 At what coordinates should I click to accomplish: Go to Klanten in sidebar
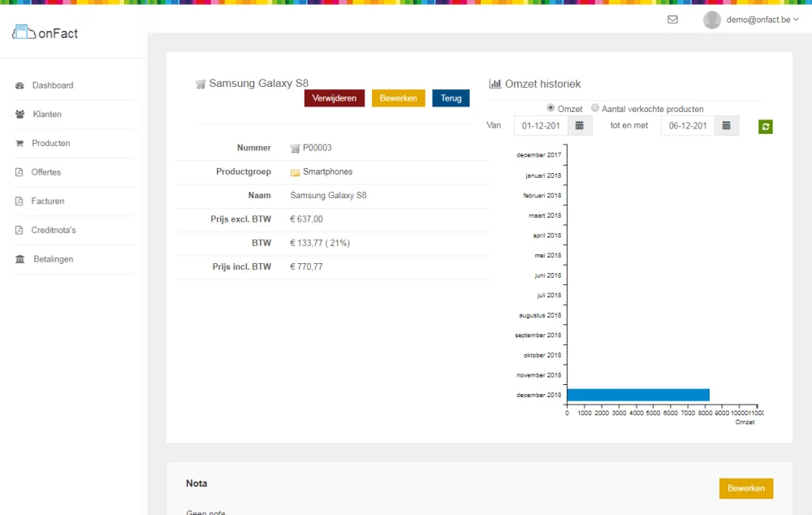click(47, 115)
